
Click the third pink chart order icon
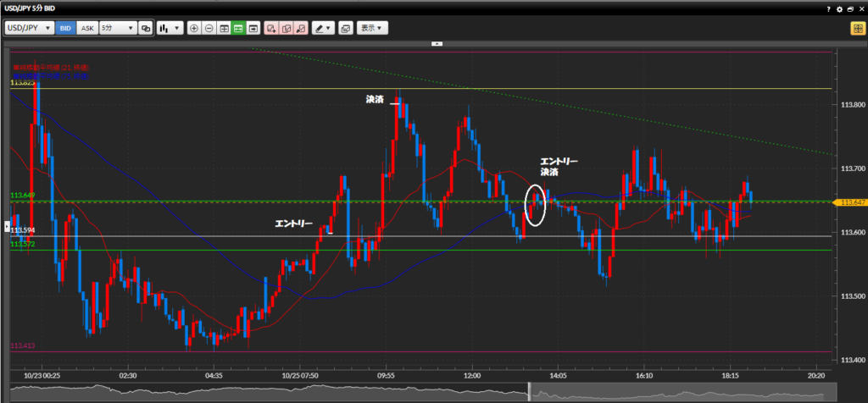301,28
